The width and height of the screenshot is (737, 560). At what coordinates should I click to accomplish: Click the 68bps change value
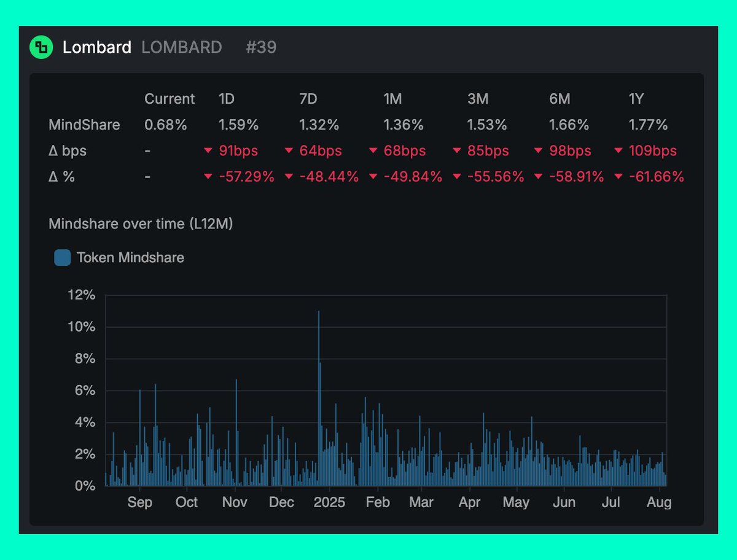pyautogui.click(x=404, y=151)
